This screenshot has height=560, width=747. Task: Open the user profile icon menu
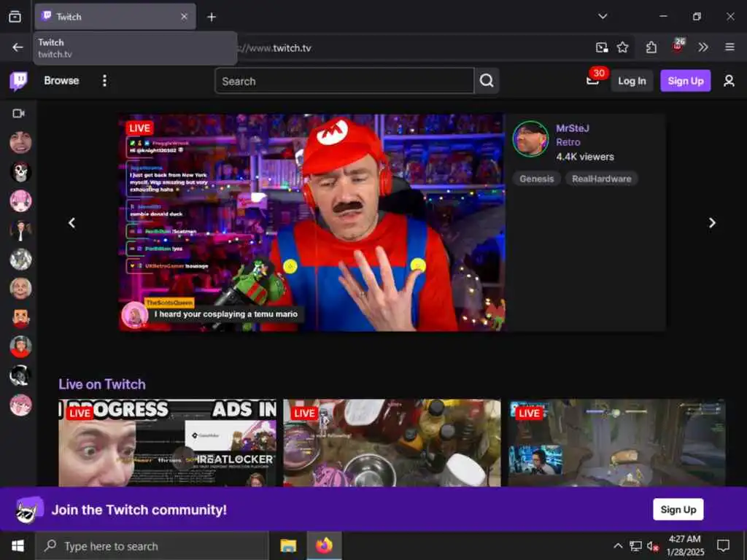tap(729, 81)
